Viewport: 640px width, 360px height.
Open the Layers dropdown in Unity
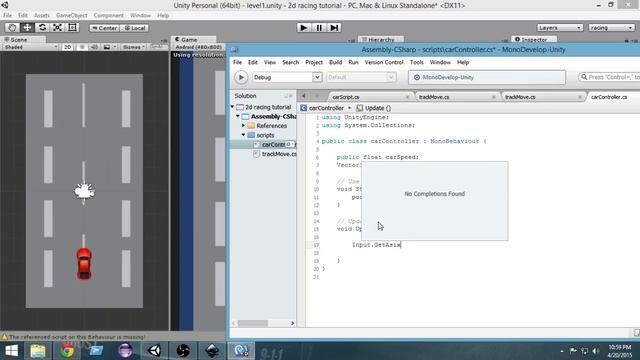click(x=559, y=27)
